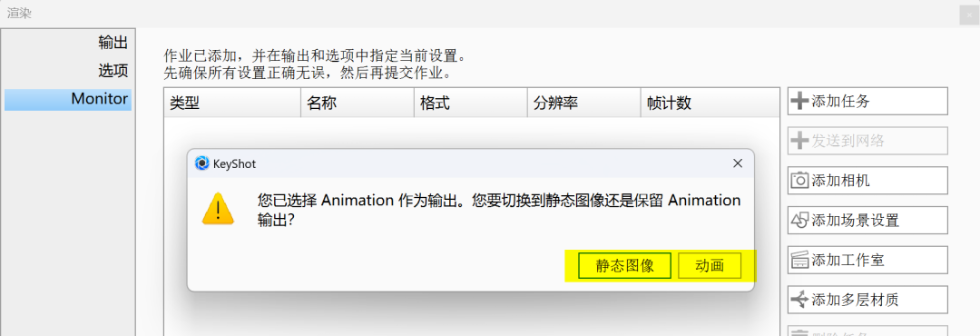The width and height of the screenshot is (980, 336).
Task: Sort by the 帧计数 column header
Action: tap(710, 104)
